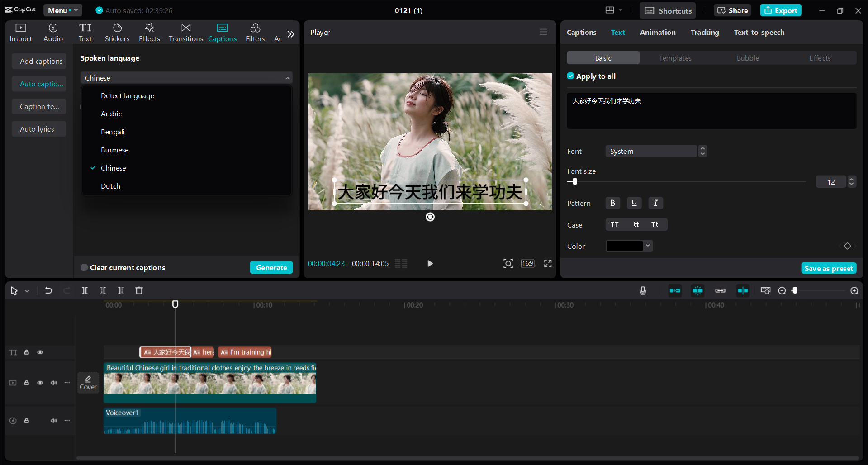Select the Transitions panel icon
Viewport: 868px width, 465px height.
click(185, 32)
